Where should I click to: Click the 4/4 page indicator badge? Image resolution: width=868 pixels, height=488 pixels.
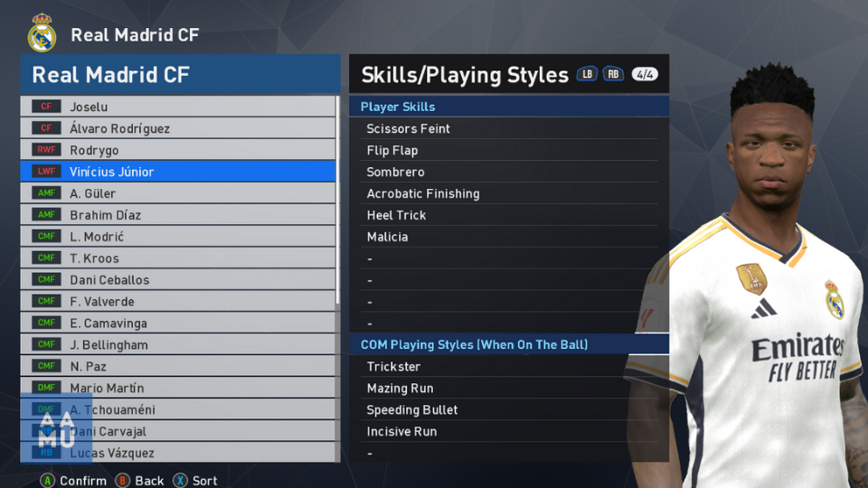click(x=645, y=74)
